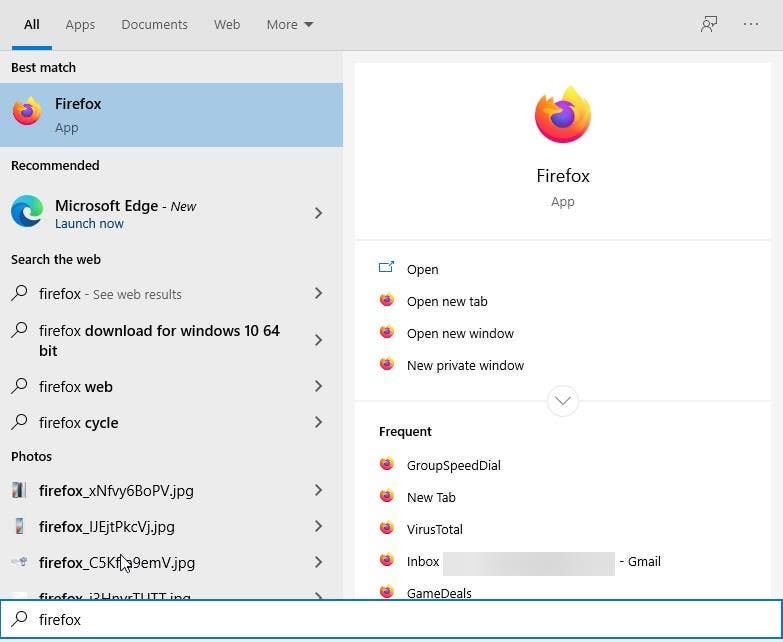Click the Microsoft Edge icon
Screen dimensions: 783x642
27,212
